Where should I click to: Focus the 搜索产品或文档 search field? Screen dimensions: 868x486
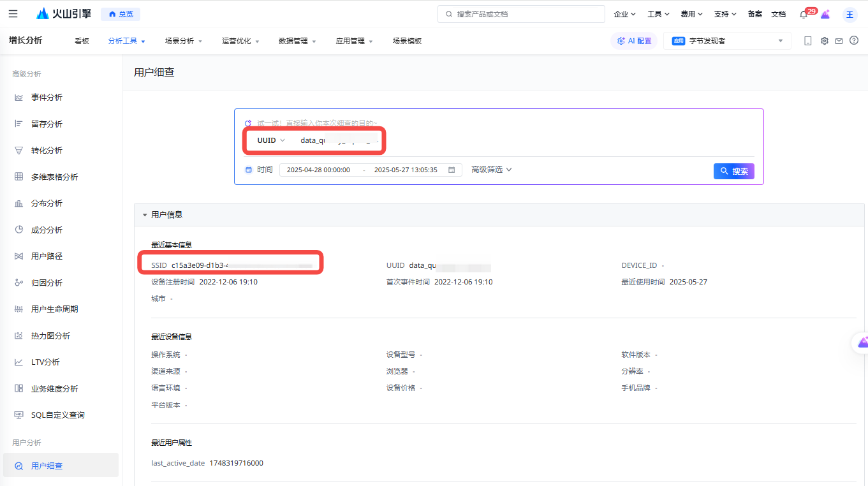pyautogui.click(x=521, y=14)
